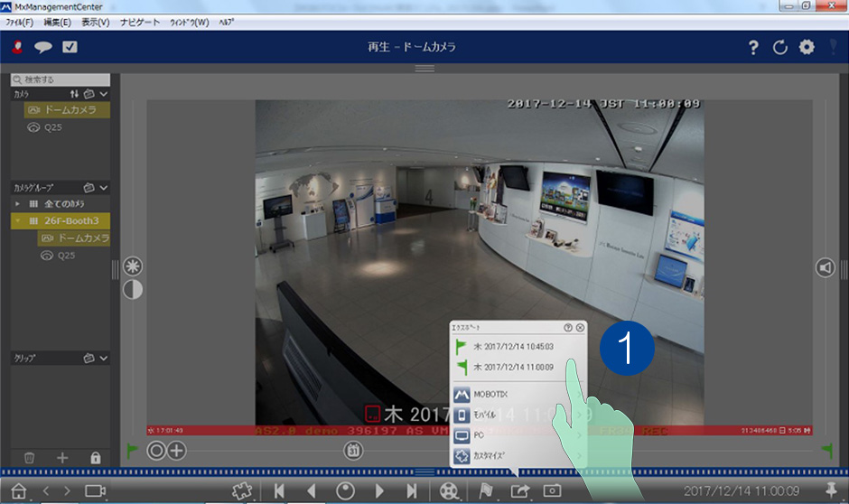Go to home view via house icon
849x504 pixels.
click(19, 491)
